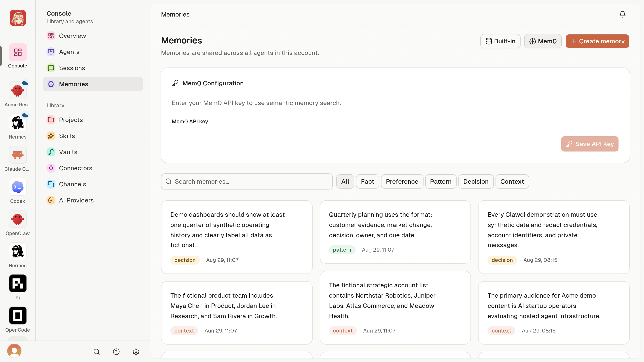
Task: Click the 'pattern' tag on Quarterly planning card
Action: 342,250
